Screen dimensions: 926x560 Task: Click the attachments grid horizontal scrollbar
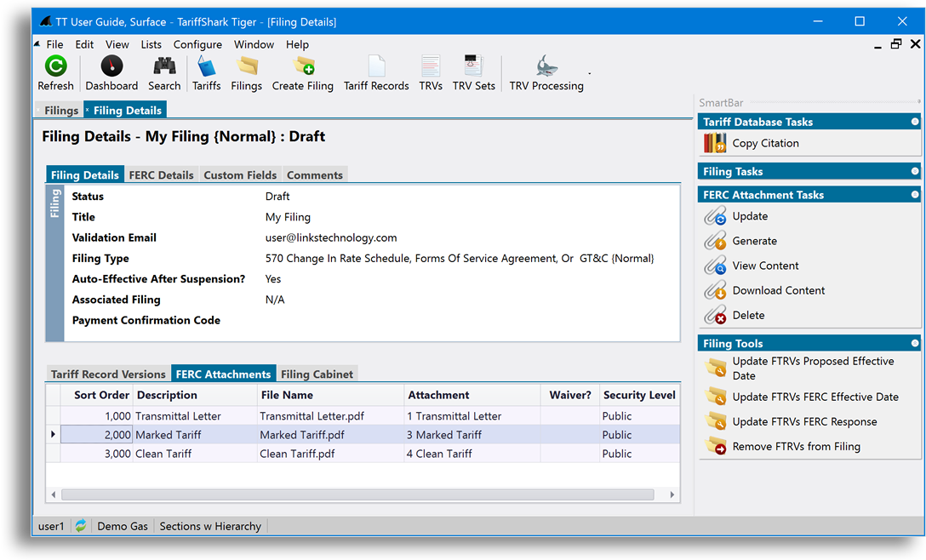[x=357, y=494]
